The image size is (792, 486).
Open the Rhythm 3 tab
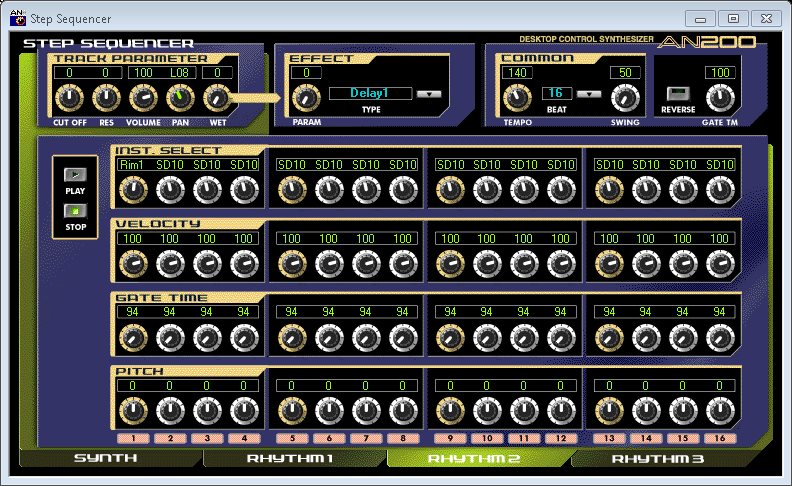pyautogui.click(x=659, y=458)
